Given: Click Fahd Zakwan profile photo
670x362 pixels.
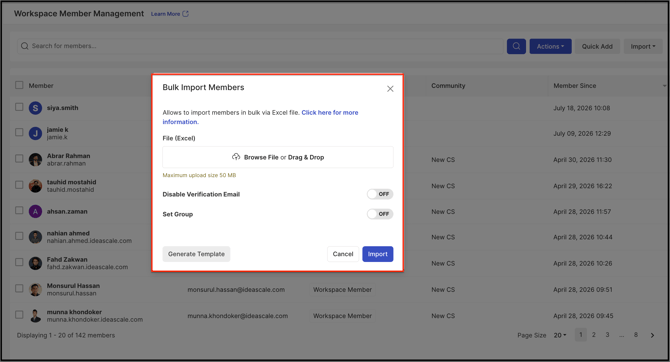Looking at the screenshot, I should click(x=35, y=263).
